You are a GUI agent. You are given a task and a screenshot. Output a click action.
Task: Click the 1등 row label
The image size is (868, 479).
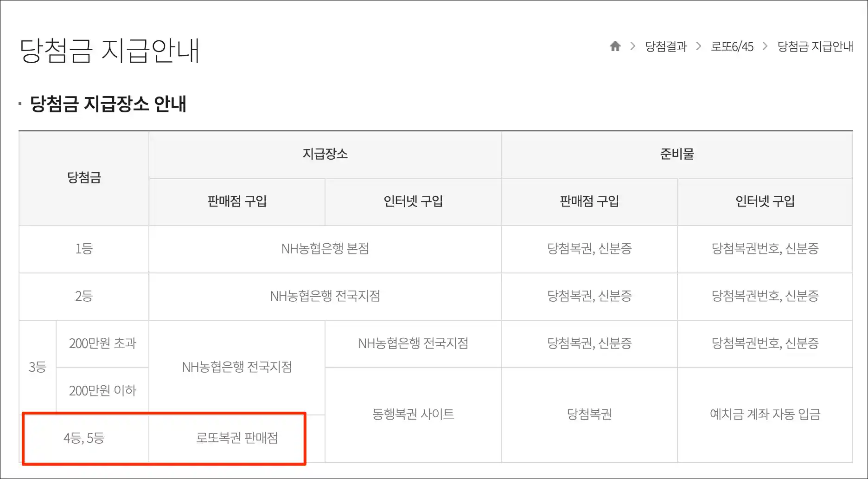(x=84, y=249)
